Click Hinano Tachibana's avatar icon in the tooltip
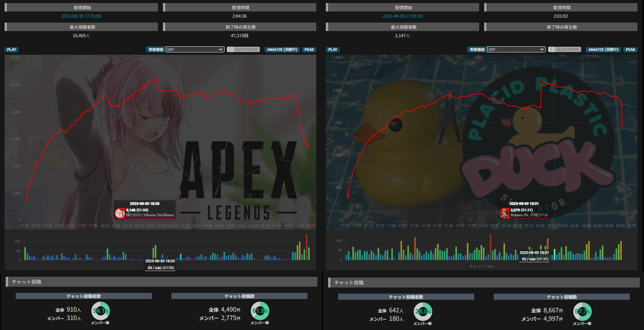Viewport: 644px width, 330px height. 120,213
